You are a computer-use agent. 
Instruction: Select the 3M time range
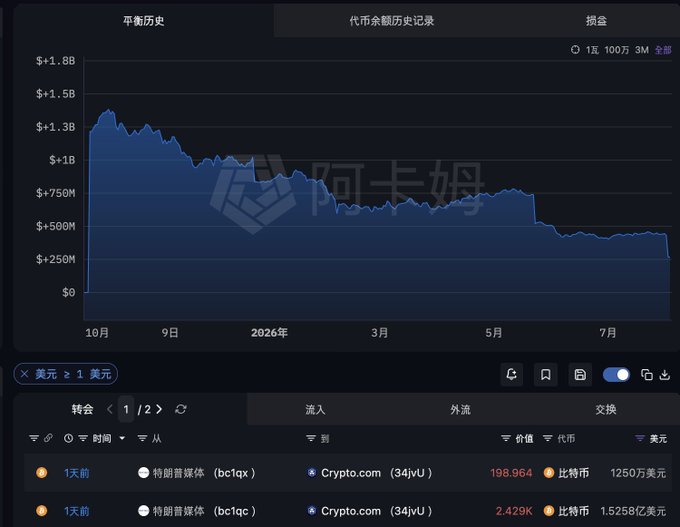[642, 50]
